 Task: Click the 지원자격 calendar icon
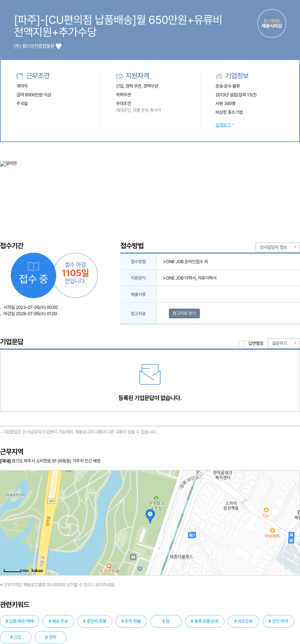(119, 76)
